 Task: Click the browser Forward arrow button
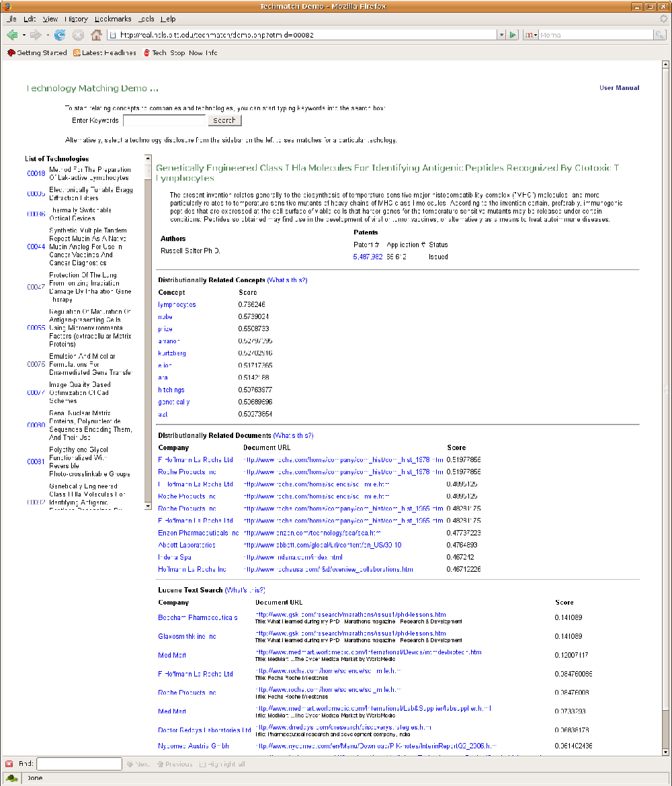(x=36, y=35)
